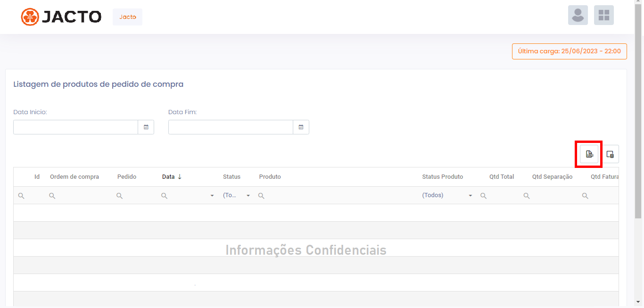Select the Jacto tab

click(x=127, y=17)
